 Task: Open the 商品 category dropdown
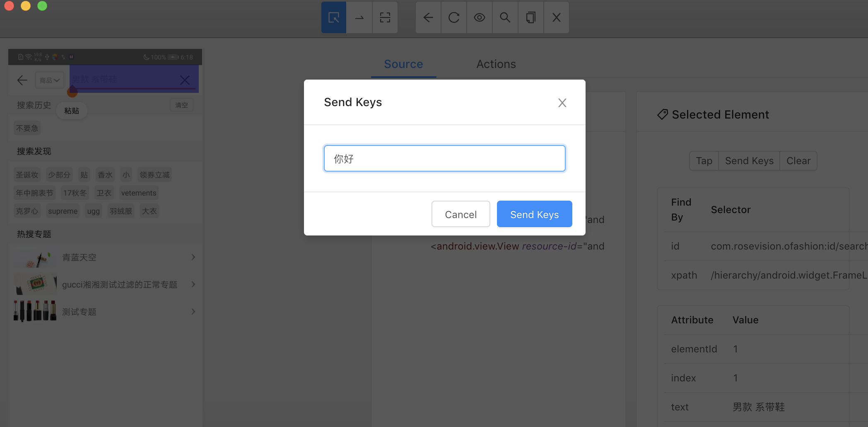point(50,80)
